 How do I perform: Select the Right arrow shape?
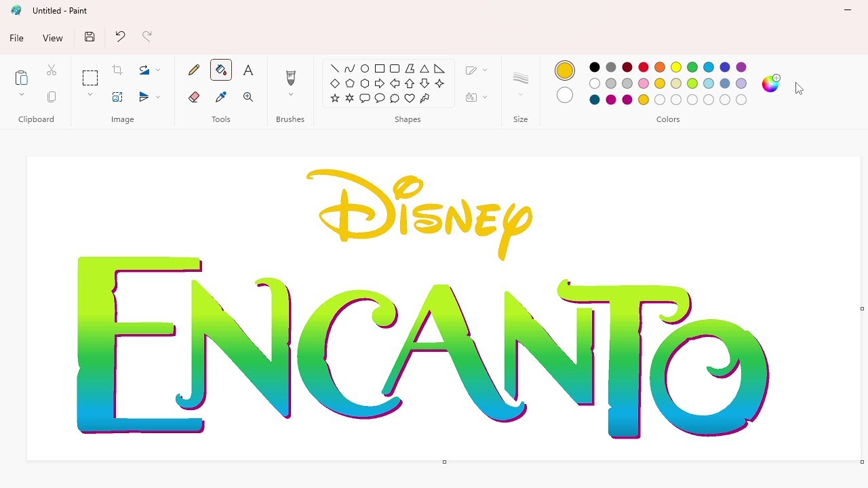[380, 83]
